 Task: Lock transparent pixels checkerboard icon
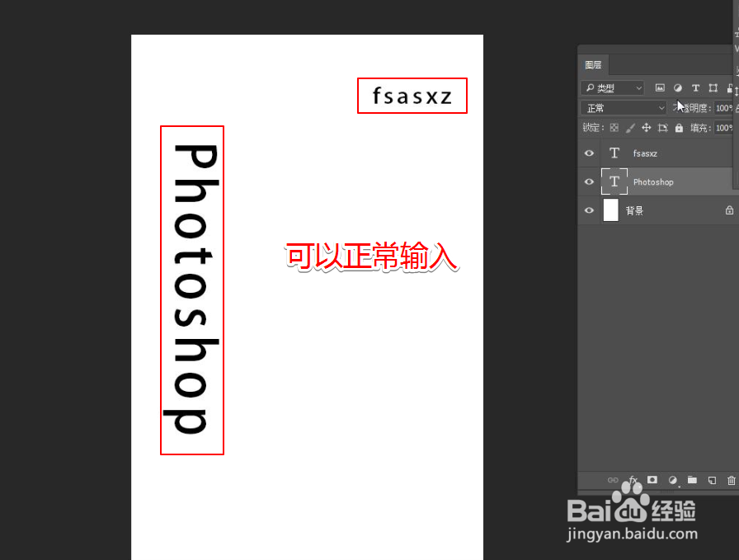(x=614, y=127)
